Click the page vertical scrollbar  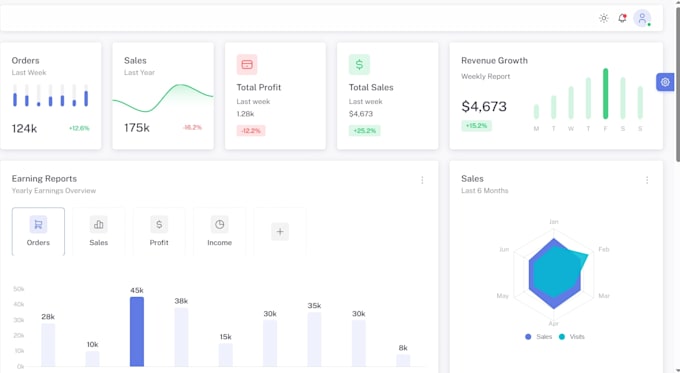click(x=677, y=85)
